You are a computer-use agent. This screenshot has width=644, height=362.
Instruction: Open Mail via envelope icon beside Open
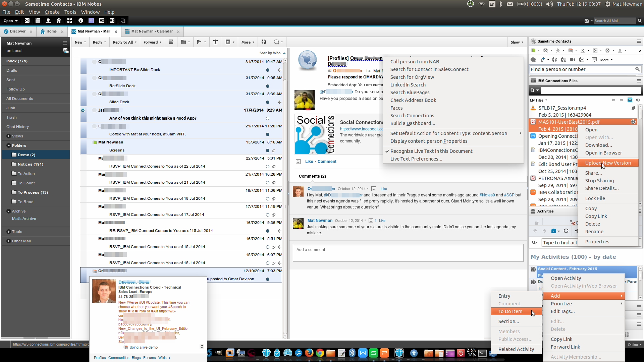click(27, 21)
